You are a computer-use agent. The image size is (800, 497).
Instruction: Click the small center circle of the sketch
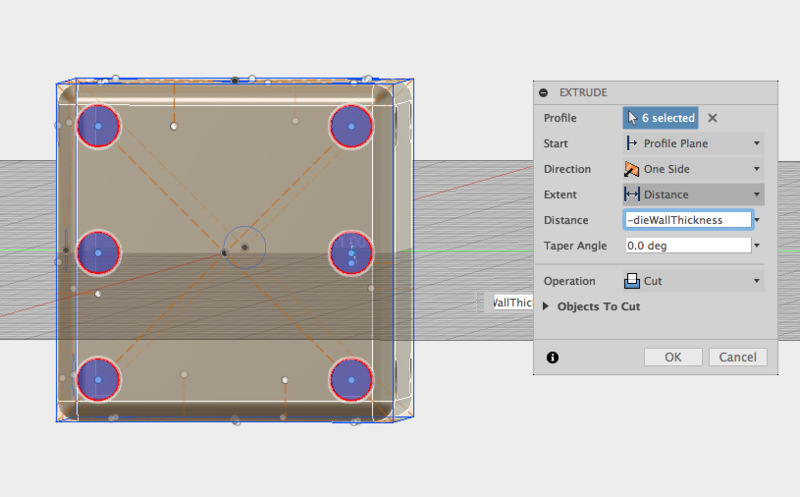click(x=245, y=247)
